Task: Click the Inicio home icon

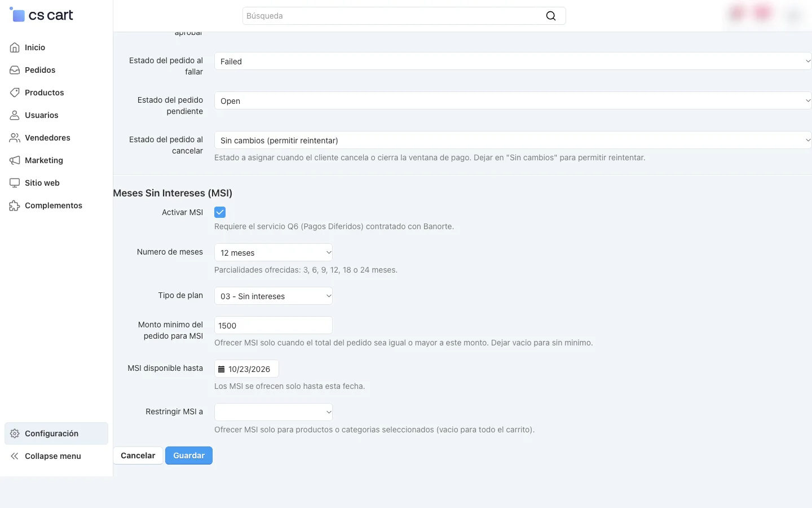Action: click(x=15, y=47)
